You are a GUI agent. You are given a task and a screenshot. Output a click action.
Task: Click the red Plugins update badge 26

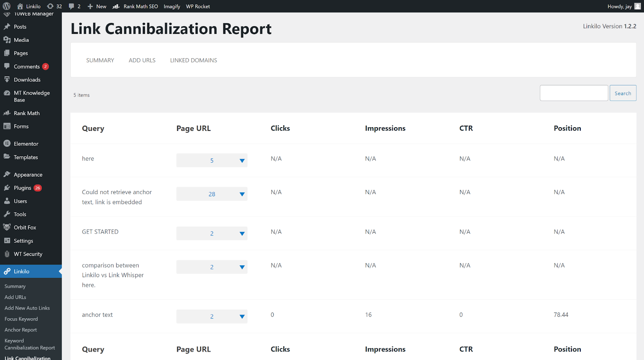tap(38, 188)
